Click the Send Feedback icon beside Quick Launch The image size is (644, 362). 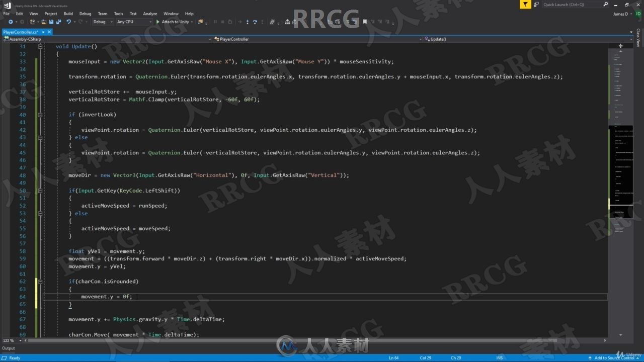point(536,5)
